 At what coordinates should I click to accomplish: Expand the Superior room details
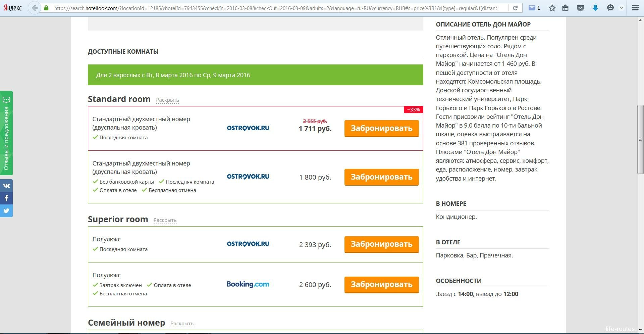[x=165, y=220]
